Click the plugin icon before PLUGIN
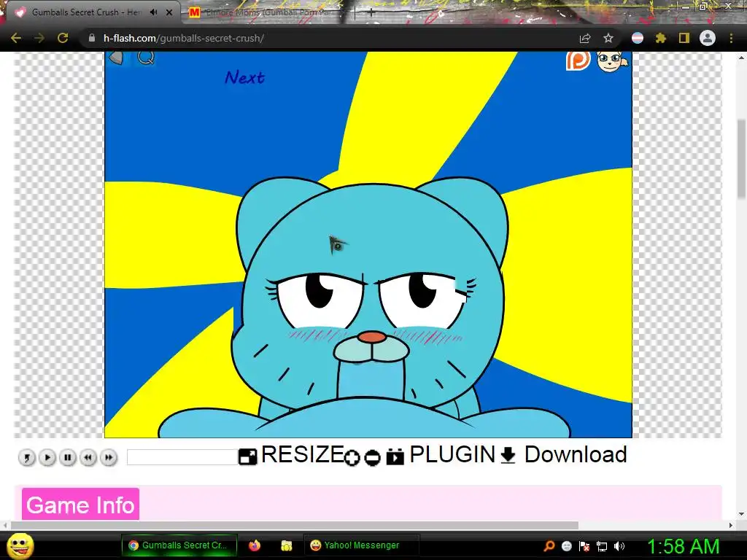Image resolution: width=747 pixels, height=560 pixels. coord(395,456)
